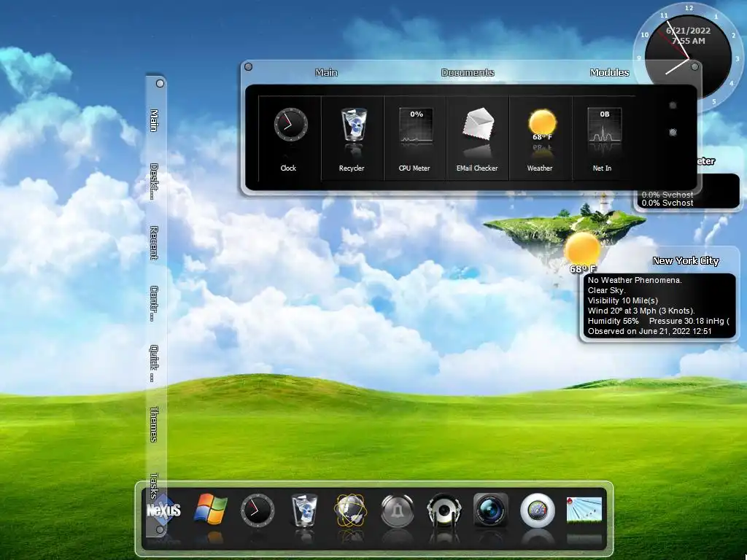Click the 0% readout on the CPU Meter icon
Viewport: 747px width, 560px height.
click(417, 114)
